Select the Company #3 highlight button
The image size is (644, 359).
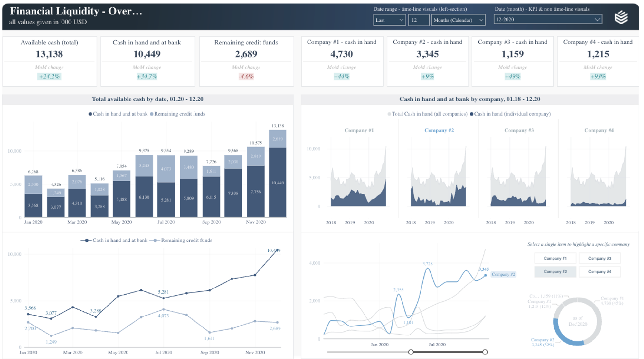(x=600, y=258)
